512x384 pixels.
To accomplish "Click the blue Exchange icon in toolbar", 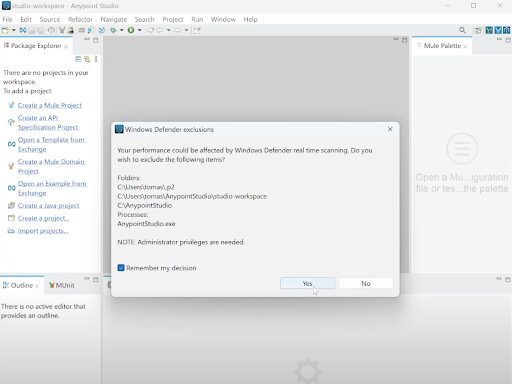I will [23, 30].
